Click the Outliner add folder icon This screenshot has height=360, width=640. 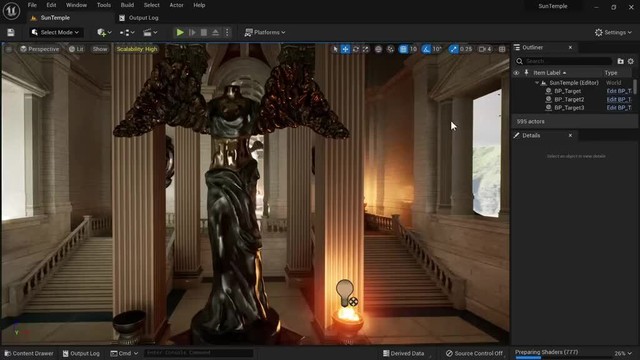point(620,61)
